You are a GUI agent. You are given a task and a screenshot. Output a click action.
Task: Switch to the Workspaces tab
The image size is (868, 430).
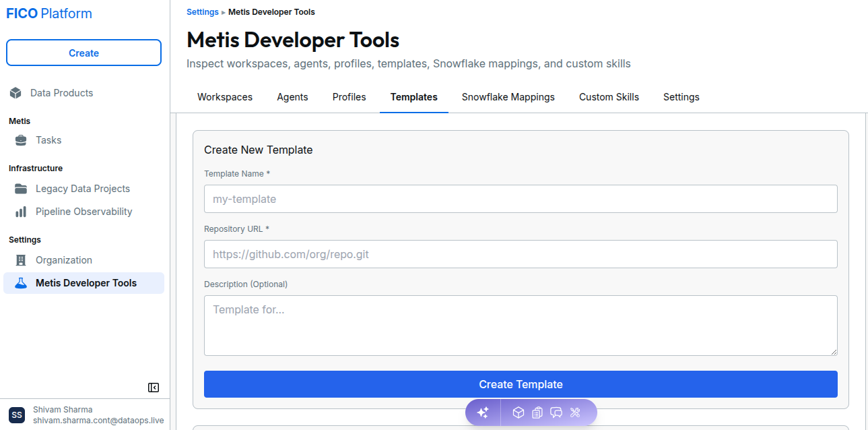[x=225, y=97]
